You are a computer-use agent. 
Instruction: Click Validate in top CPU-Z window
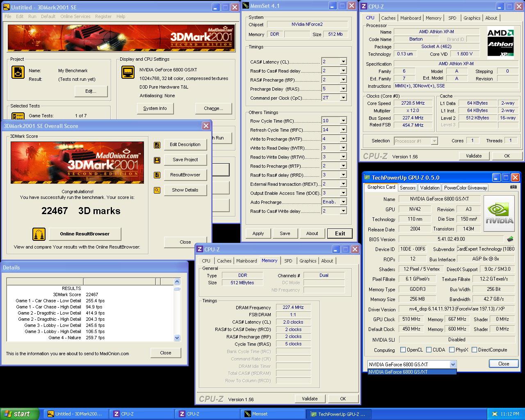474,156
